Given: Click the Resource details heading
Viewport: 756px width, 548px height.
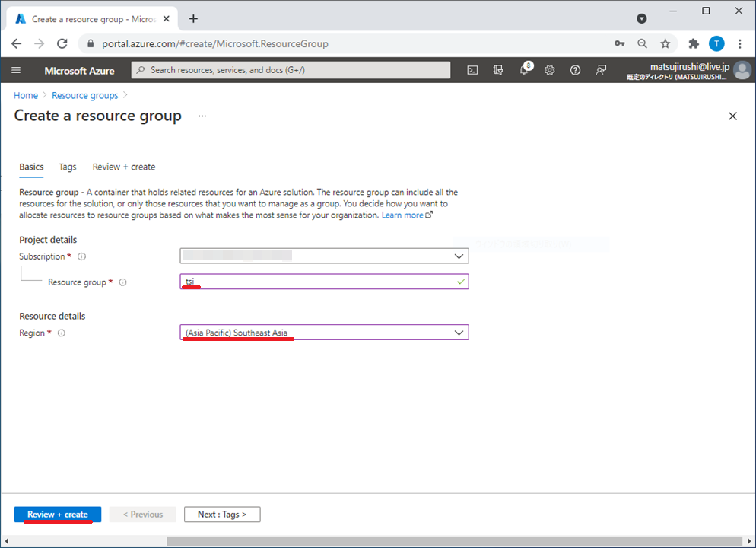Looking at the screenshot, I should tap(52, 316).
